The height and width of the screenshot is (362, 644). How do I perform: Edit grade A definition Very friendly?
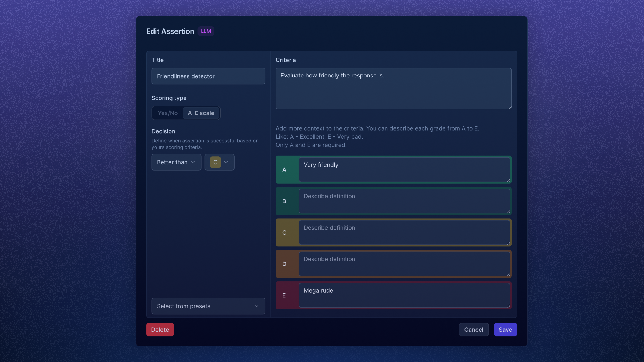click(404, 169)
